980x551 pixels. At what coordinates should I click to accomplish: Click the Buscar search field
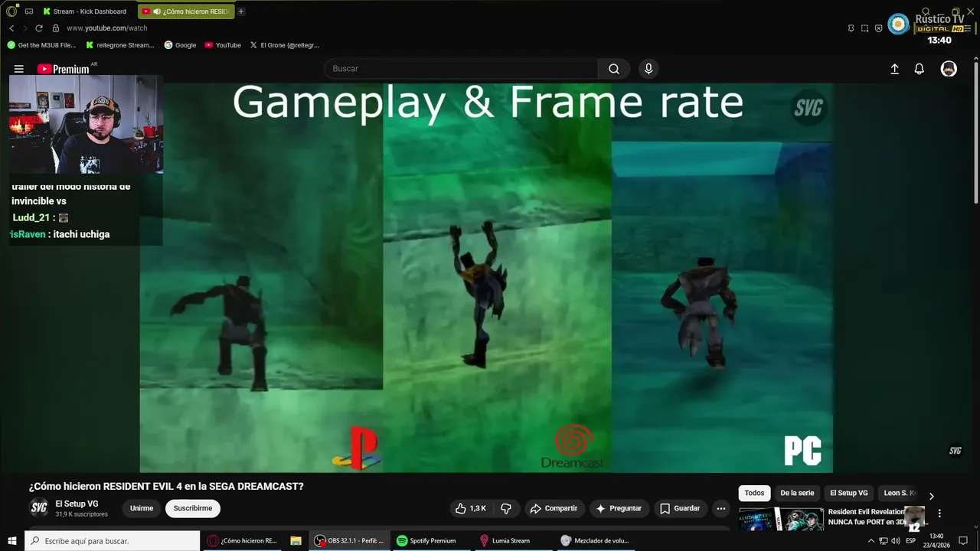461,69
